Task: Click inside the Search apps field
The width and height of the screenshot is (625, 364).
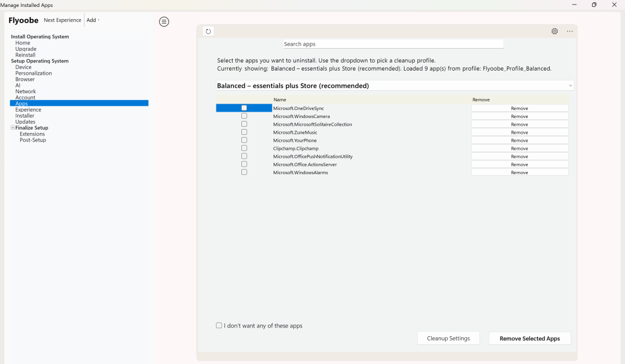Action: point(394,44)
